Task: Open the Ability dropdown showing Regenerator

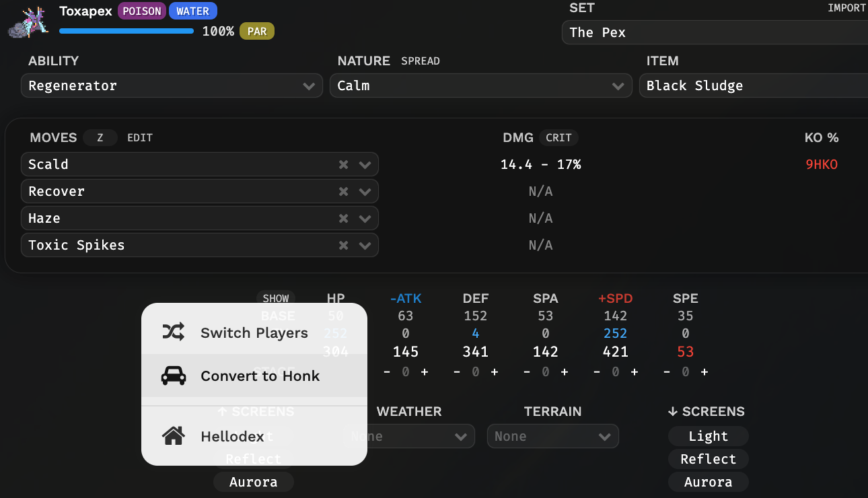Action: click(172, 86)
